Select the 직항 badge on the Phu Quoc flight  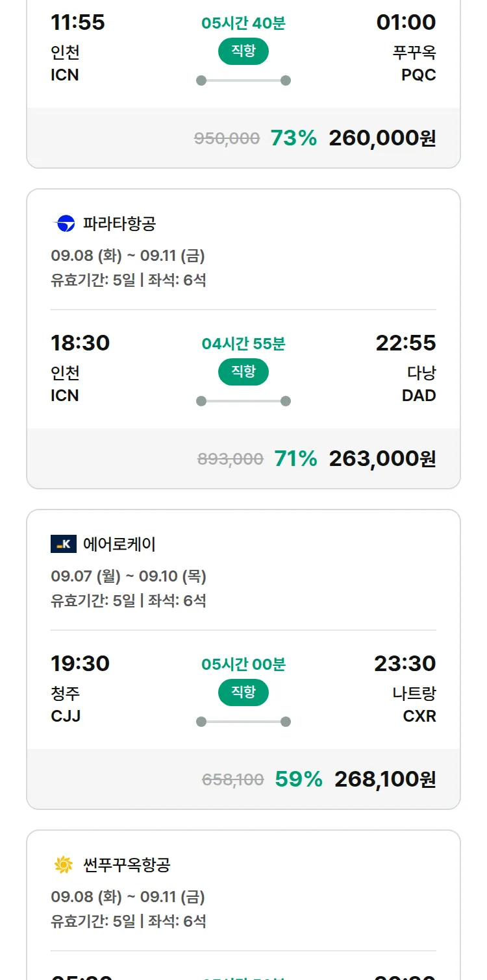(x=243, y=51)
